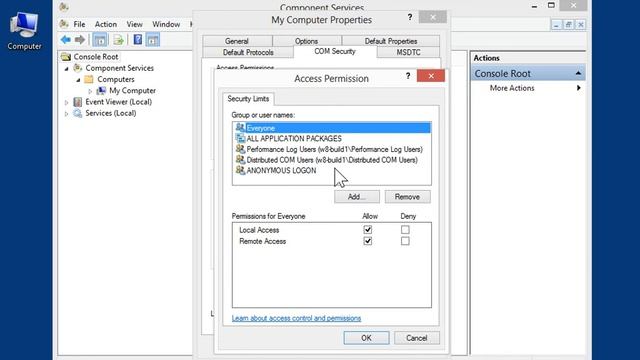Click the Console Root folder icon

66,57
